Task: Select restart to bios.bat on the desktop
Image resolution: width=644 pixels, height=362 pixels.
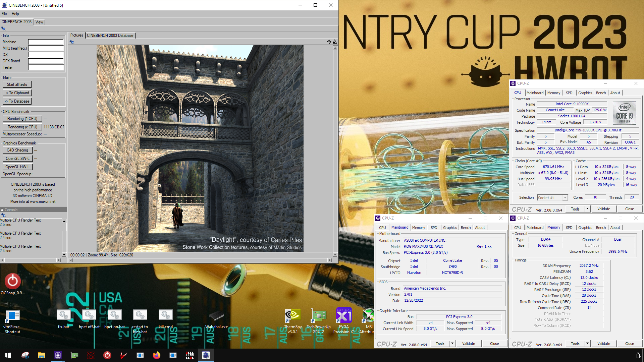Action: point(140,321)
